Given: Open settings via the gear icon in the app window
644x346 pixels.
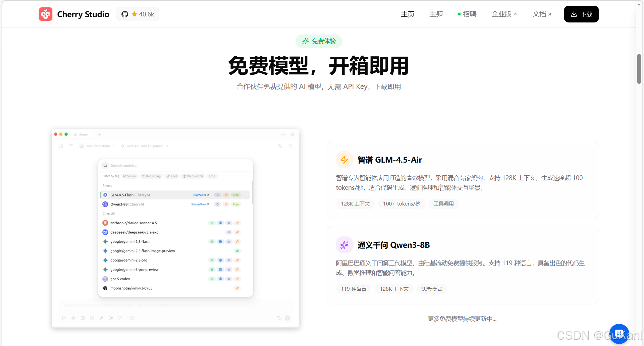Looking at the screenshot, I should click(292, 134).
